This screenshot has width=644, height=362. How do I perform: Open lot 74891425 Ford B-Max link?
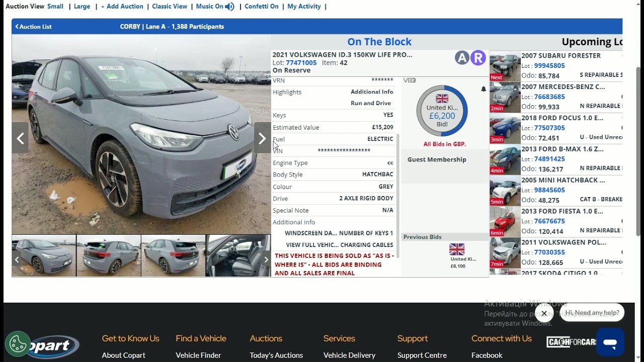coord(549,159)
